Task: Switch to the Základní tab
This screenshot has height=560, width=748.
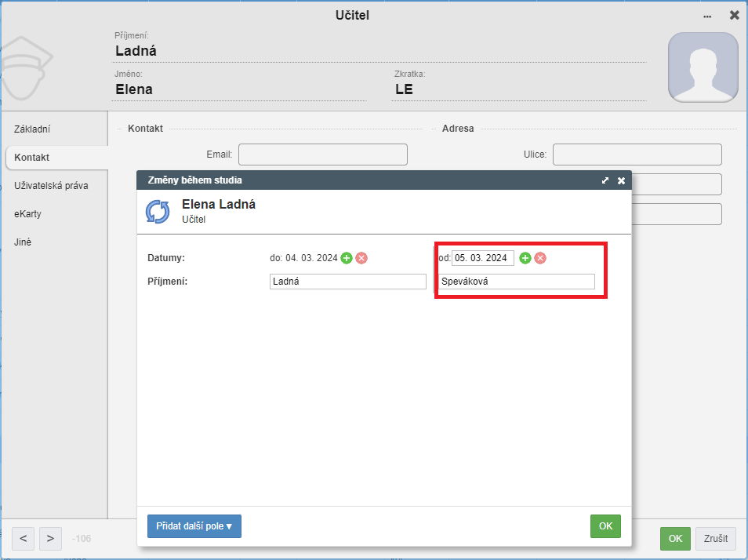Action: 32,129
